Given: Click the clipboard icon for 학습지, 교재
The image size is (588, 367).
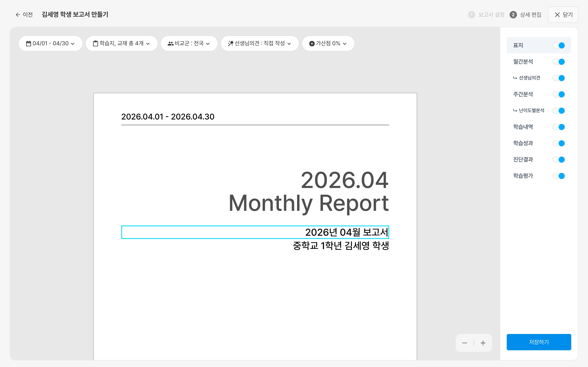Looking at the screenshot, I should [96, 43].
